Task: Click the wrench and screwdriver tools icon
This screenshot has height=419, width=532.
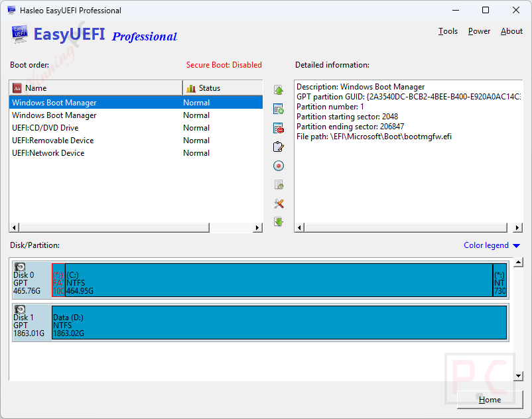Action: pos(279,204)
